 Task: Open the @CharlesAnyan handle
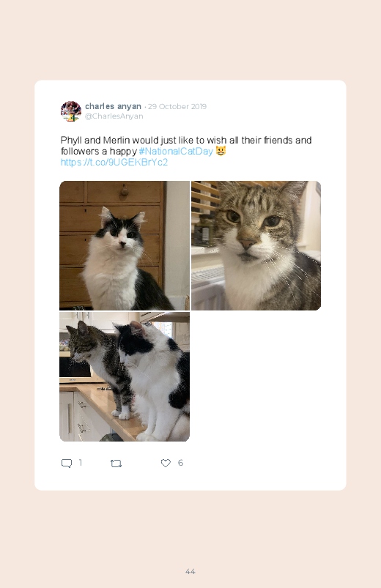[114, 116]
